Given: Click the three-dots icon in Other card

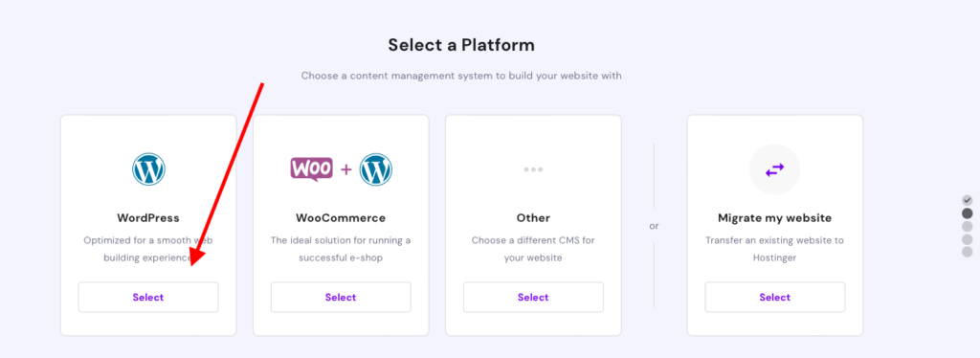Looking at the screenshot, I should tap(533, 169).
